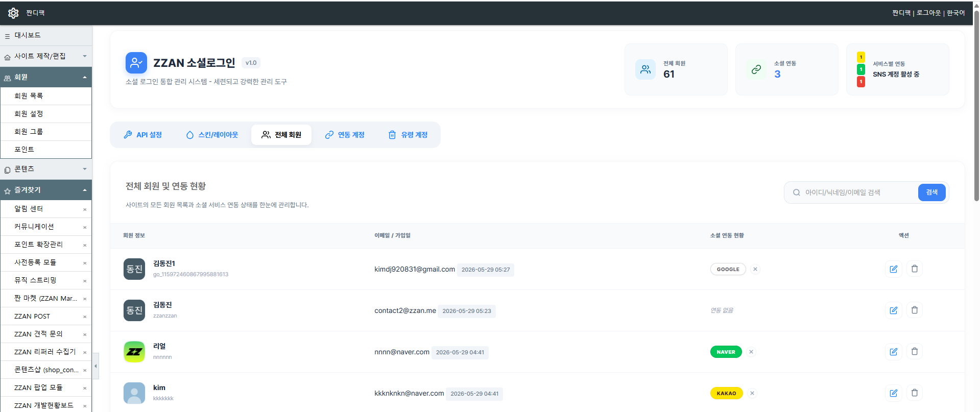
Task: Remove ZZAN 리퍼러 수집기 from favorites
Action: click(85, 352)
